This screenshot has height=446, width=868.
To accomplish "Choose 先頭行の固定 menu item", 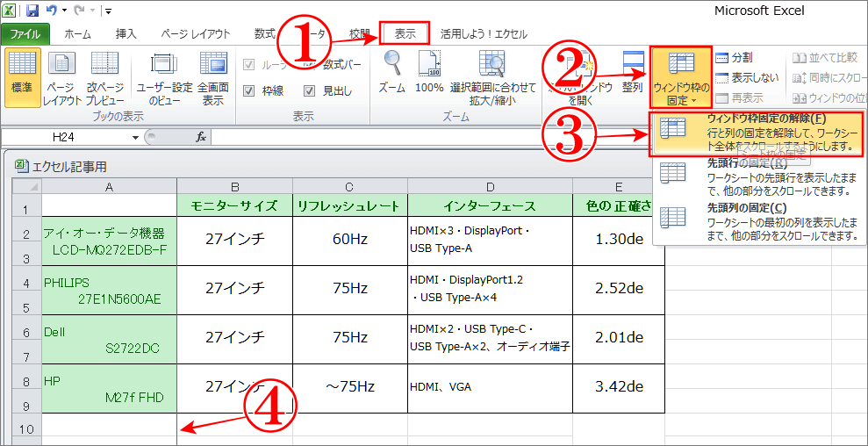I will point(757,178).
